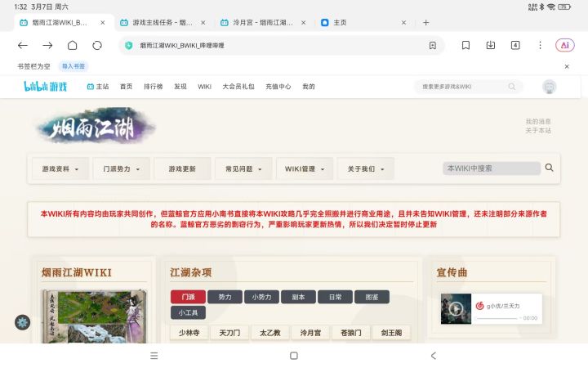Switch to the 泠月宫 browser tab
The height and width of the screenshot is (368, 588).
click(x=262, y=23)
